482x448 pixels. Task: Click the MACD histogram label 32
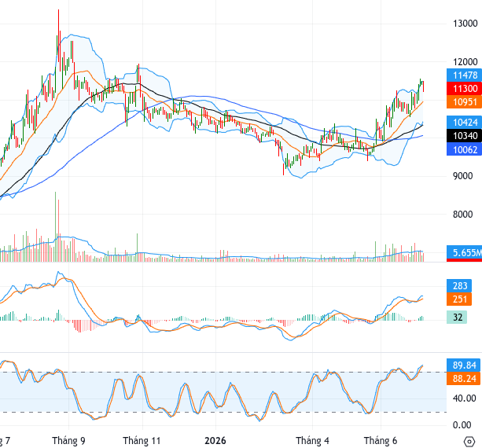tap(457, 317)
